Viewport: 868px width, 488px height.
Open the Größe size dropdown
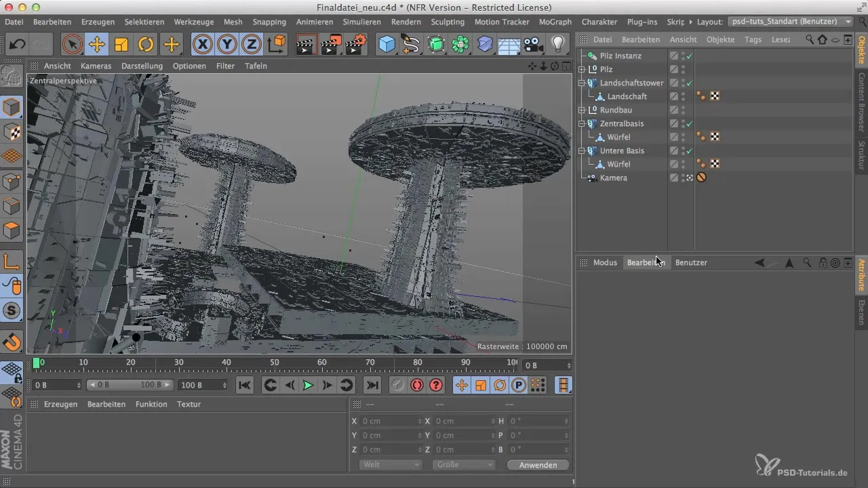[464, 465]
